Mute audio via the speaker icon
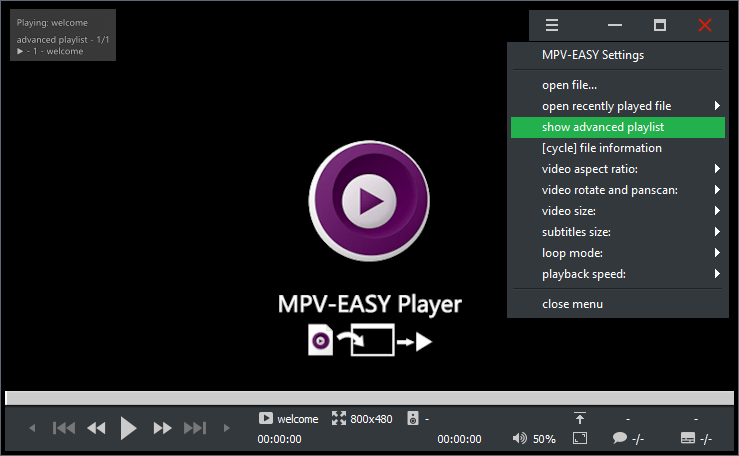This screenshot has width=739, height=456. click(519, 438)
